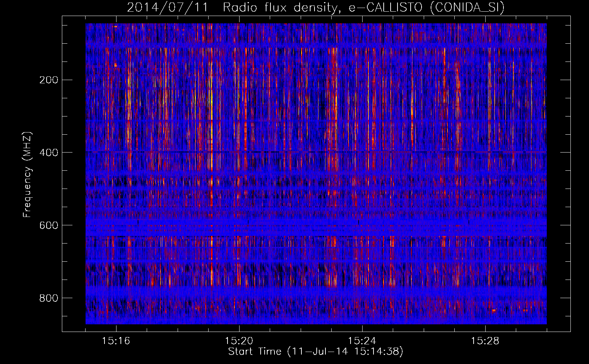
Task: Click the 15:16 time tick label
Action: click(116, 341)
